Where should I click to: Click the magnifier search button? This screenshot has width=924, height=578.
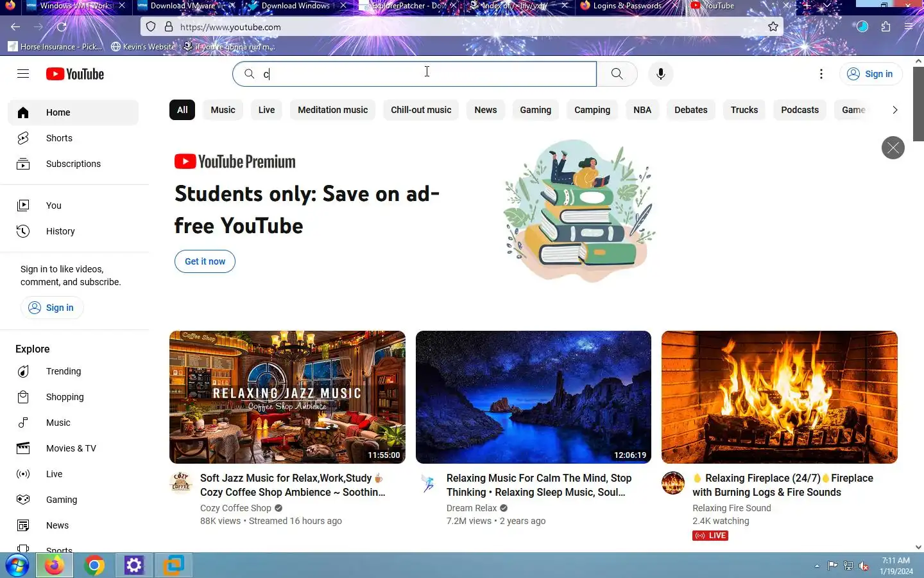click(x=617, y=74)
